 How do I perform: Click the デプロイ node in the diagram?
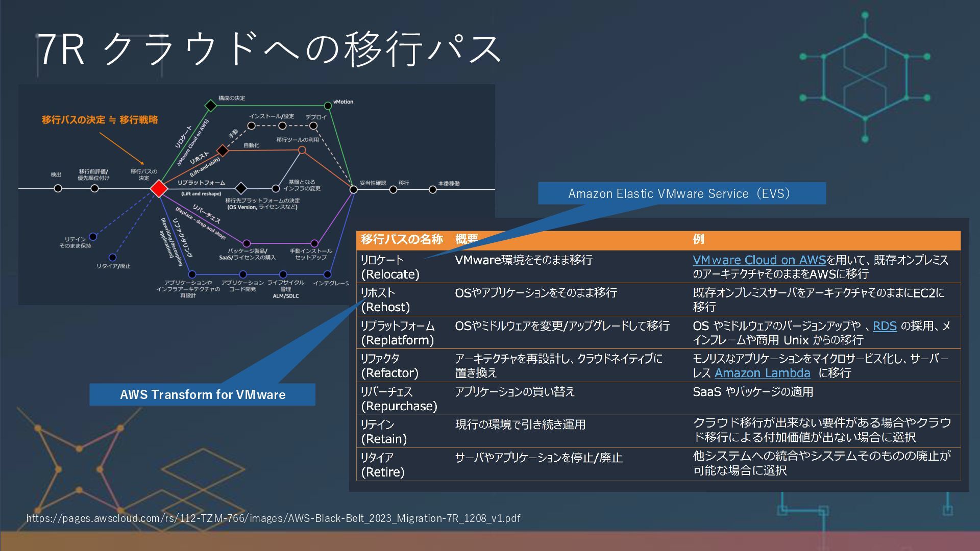[313, 126]
